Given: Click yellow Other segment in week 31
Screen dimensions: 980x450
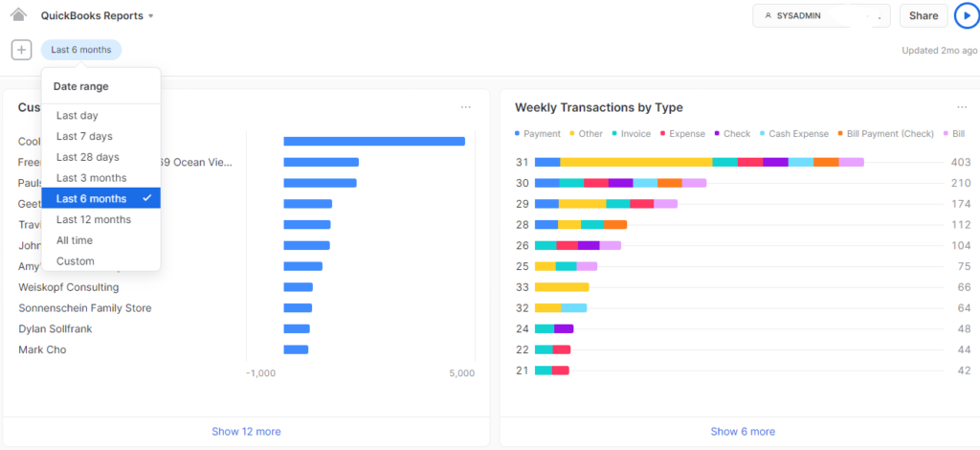Looking at the screenshot, I should 636,162.
